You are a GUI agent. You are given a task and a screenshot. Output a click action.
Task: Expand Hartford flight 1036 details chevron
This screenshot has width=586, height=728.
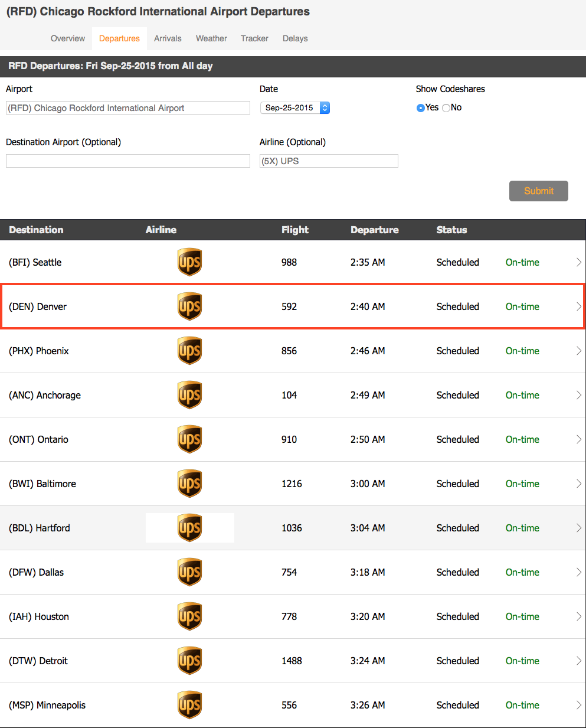pos(578,528)
